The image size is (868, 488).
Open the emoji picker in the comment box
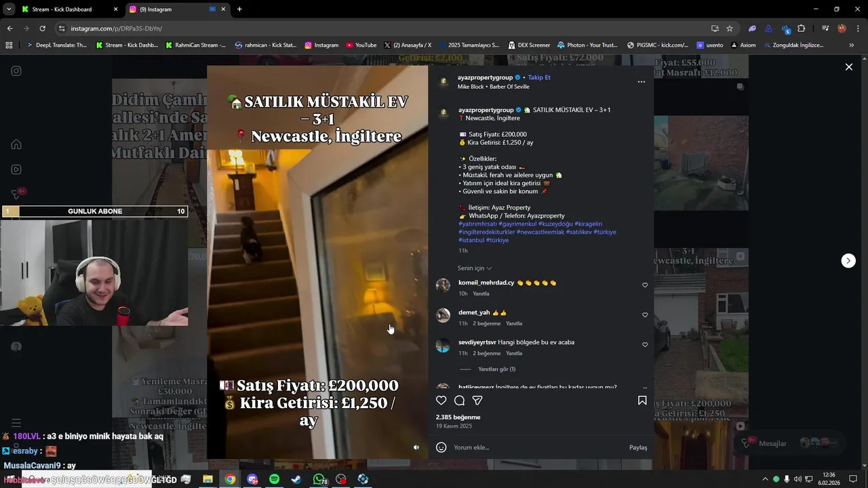441,447
